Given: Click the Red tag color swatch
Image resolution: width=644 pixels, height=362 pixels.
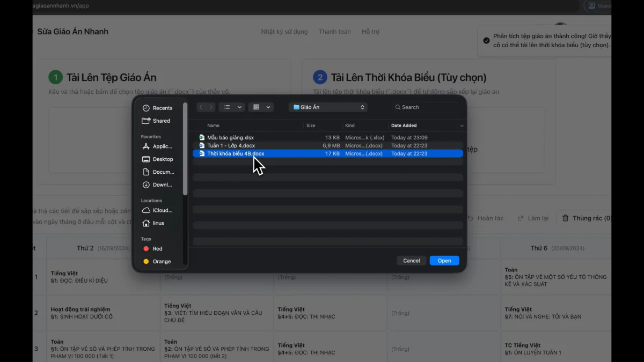Looking at the screenshot, I should (145, 248).
